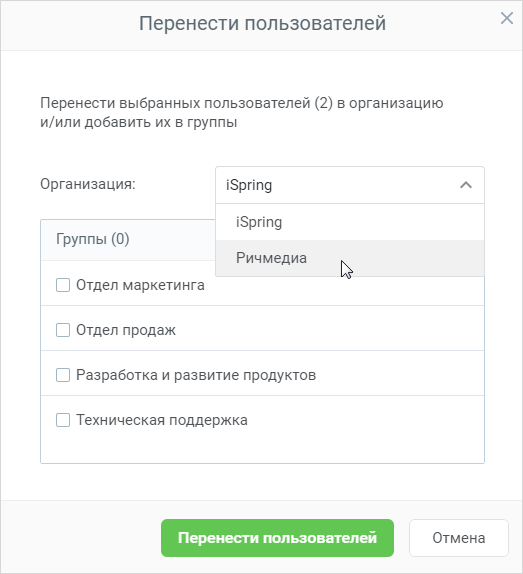Click the Разработка и развитие продуктов label
This screenshot has height=574, width=523.
point(196,375)
